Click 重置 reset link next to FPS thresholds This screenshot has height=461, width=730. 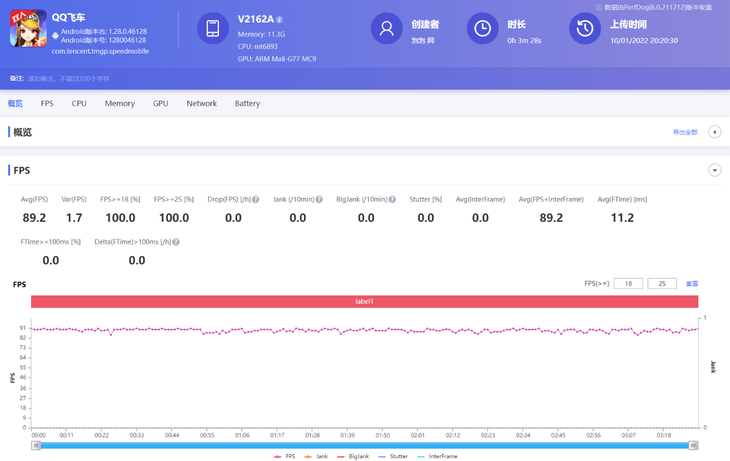[691, 284]
